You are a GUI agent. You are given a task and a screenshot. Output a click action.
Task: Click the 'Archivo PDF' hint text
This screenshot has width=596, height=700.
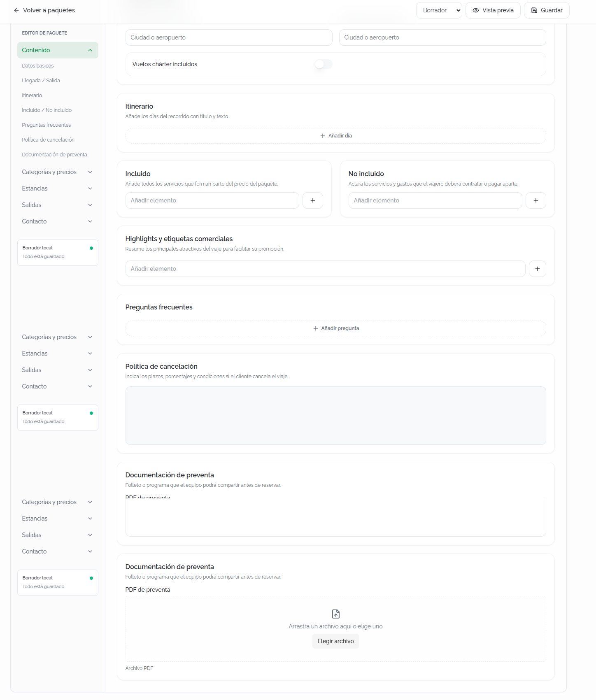140,668
